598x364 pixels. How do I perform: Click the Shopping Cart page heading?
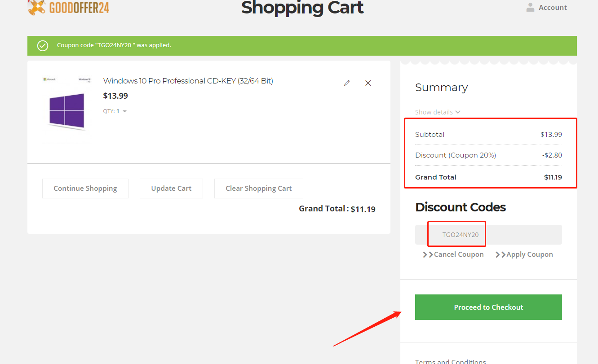click(x=302, y=8)
